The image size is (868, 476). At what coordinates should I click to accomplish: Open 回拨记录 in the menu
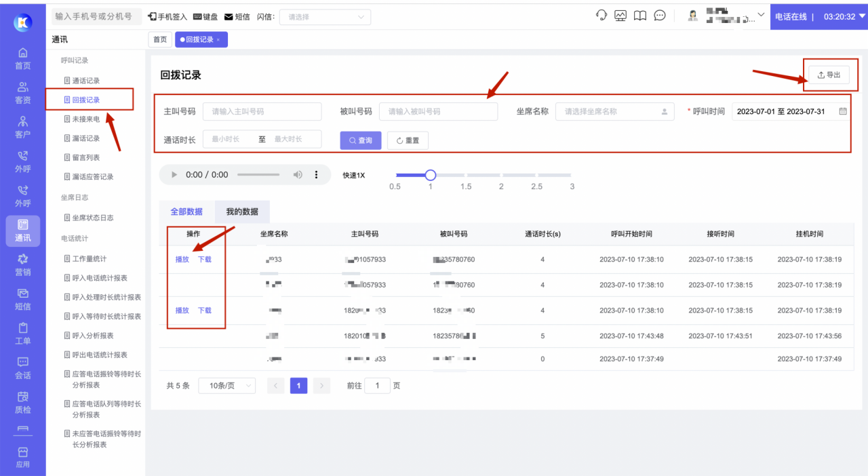click(x=81, y=100)
